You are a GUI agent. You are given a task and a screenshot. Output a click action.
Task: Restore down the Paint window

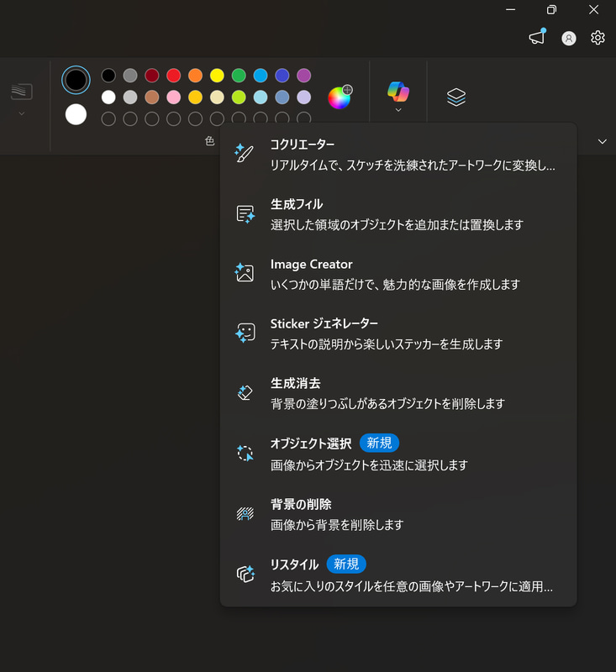(x=551, y=9)
